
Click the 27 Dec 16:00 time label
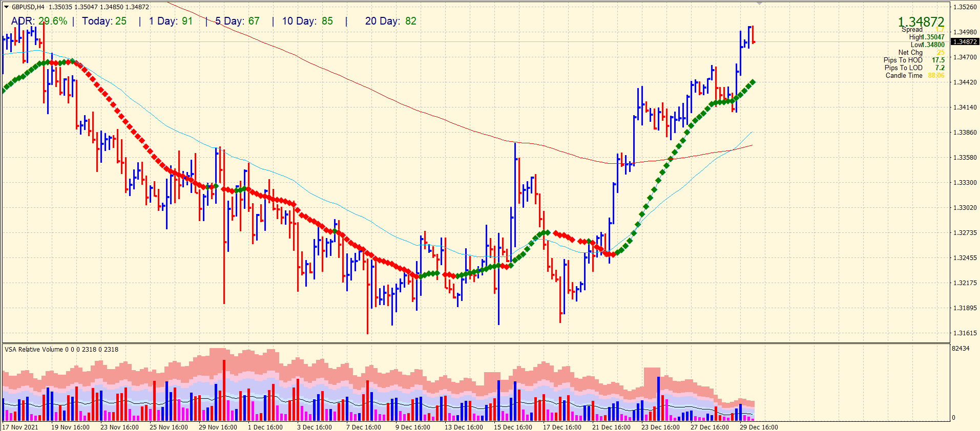tap(710, 427)
